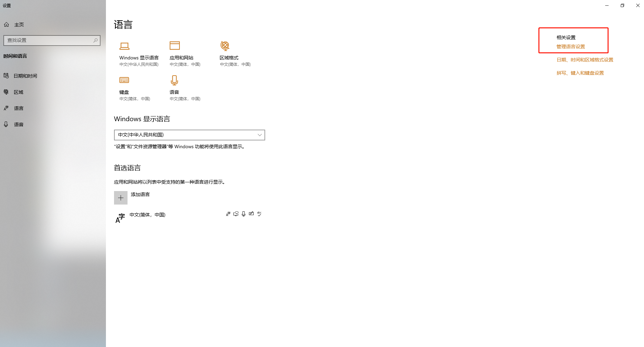This screenshot has height=347, width=644.
Task: Click the 添加语言 text label
Action: click(140, 194)
